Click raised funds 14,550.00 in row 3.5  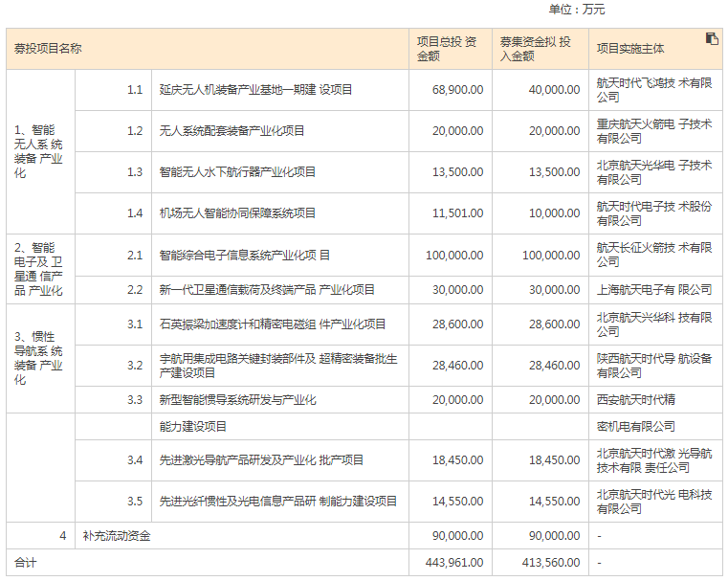(x=554, y=502)
